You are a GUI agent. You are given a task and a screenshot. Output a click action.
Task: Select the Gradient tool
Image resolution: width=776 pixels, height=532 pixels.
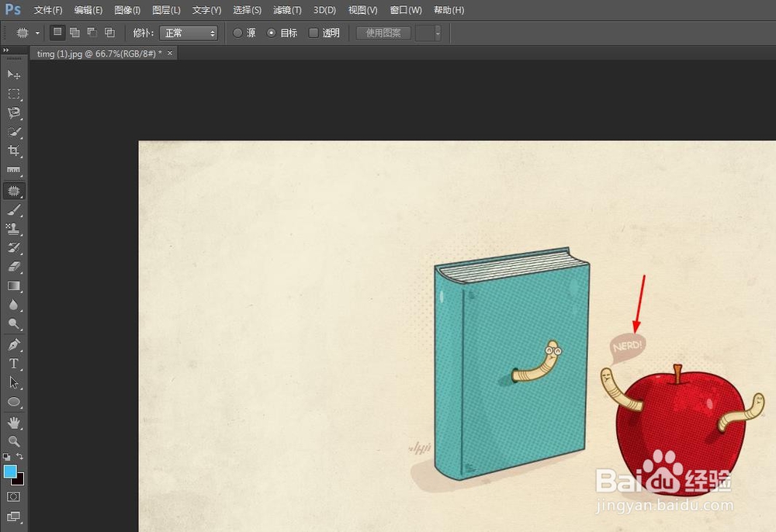coord(14,286)
